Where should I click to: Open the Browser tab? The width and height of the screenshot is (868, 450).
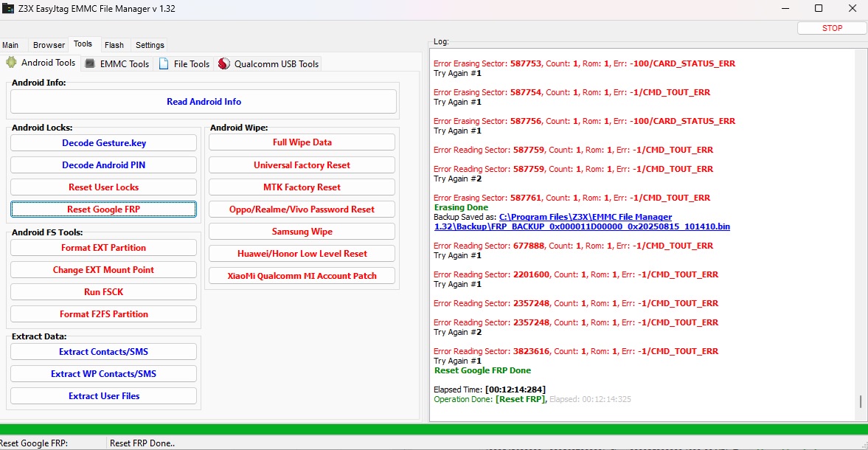(x=49, y=45)
